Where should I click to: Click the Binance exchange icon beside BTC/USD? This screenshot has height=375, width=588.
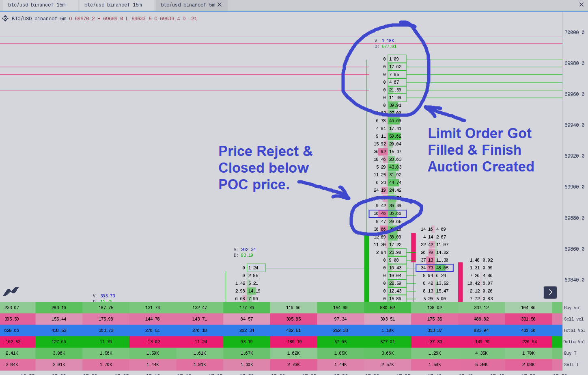5,19
